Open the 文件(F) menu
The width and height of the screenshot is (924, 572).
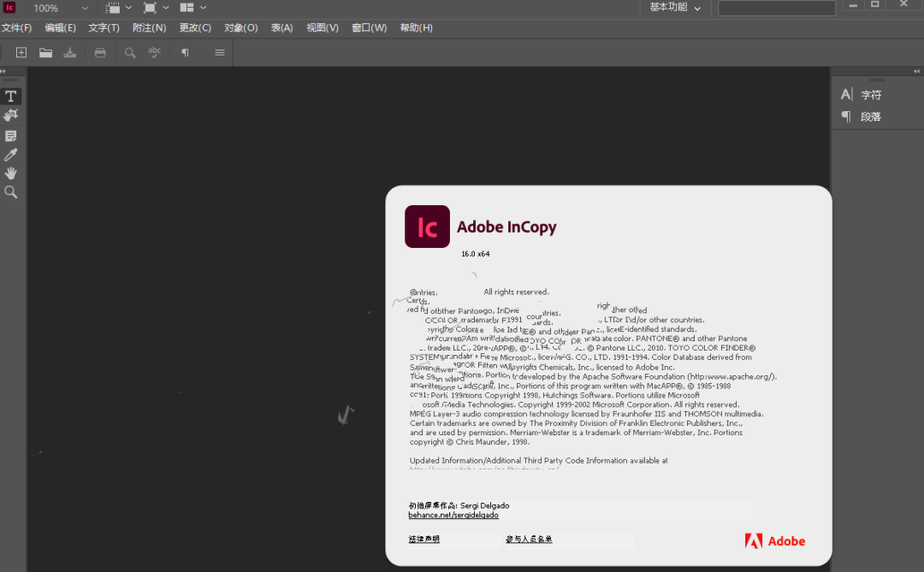click(x=16, y=27)
